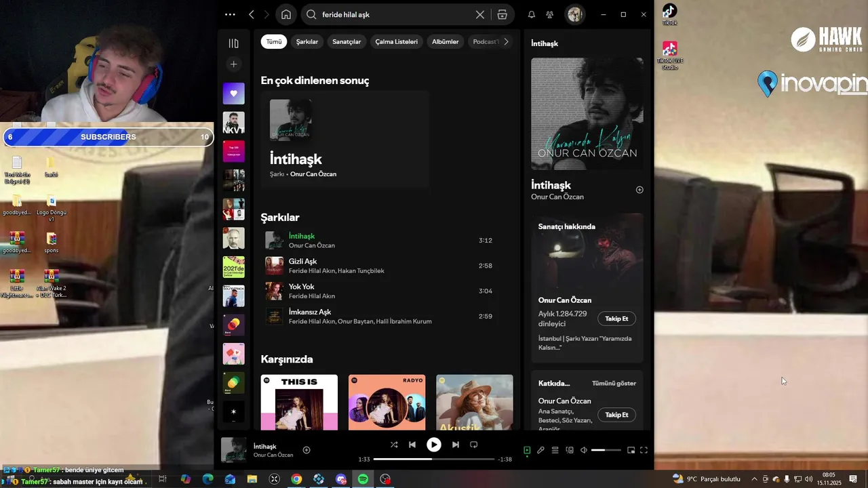Image resolution: width=868 pixels, height=488 pixels.
Task: Select the Albümler filter chip
Action: (x=446, y=41)
